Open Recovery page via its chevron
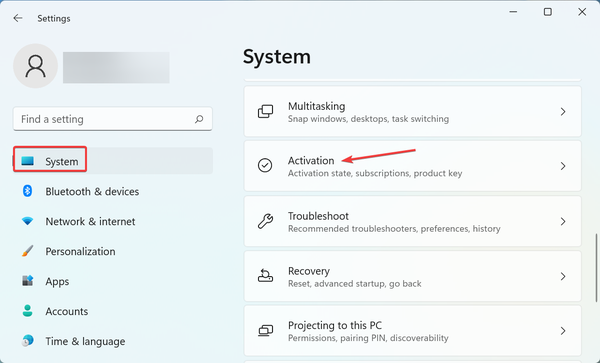Viewport: 600px width, 363px height. (563, 276)
